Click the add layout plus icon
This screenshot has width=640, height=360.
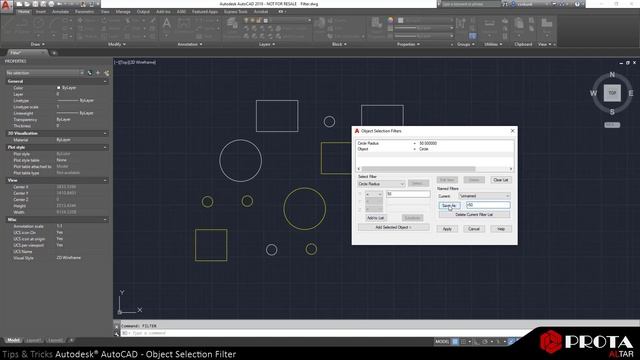click(x=71, y=340)
